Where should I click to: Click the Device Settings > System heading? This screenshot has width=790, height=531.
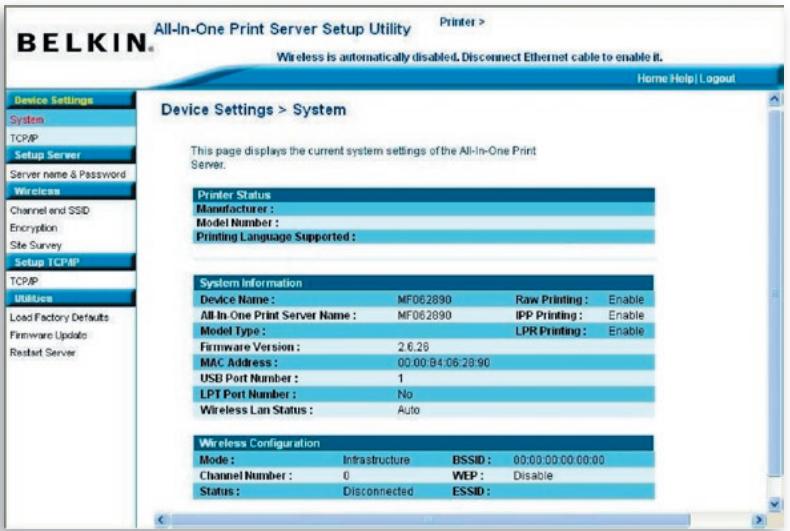click(253, 110)
